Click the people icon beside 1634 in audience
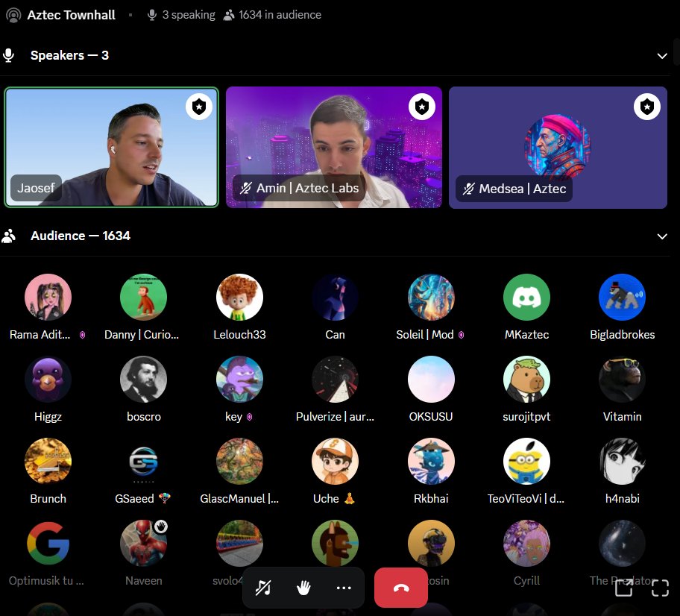The height and width of the screenshot is (616, 680). click(229, 15)
